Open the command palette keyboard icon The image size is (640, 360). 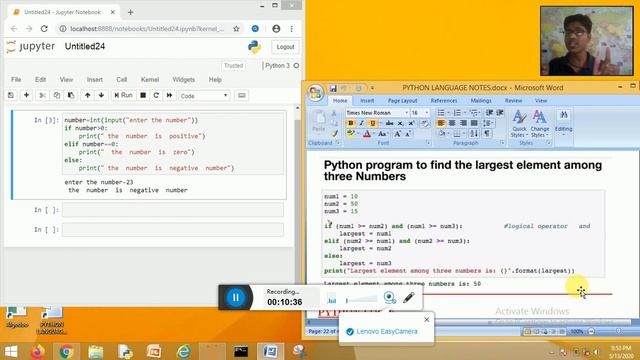242,96
